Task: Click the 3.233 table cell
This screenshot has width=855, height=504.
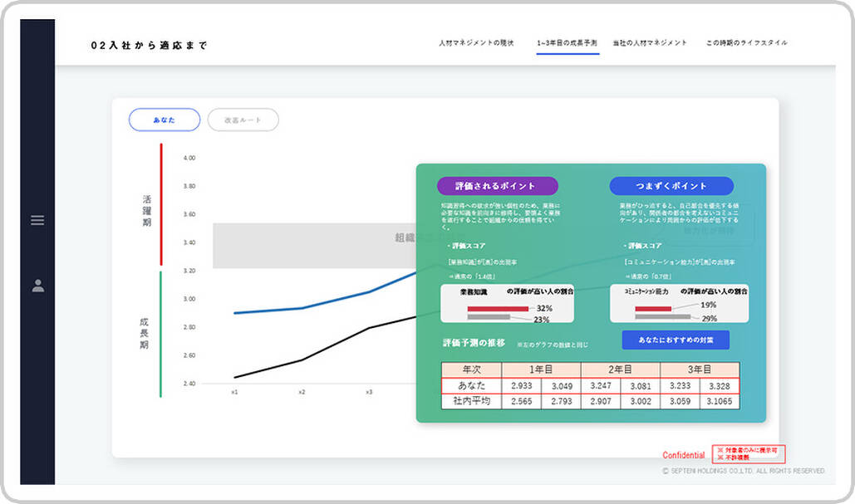Action: pyautogui.click(x=680, y=386)
